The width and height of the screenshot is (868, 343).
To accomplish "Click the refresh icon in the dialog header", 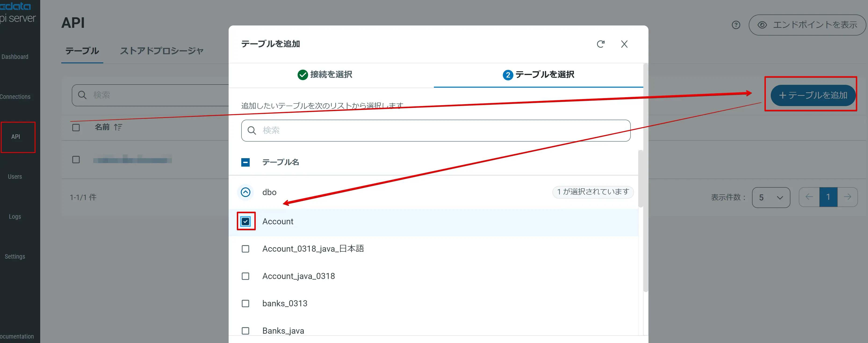I will click(601, 44).
